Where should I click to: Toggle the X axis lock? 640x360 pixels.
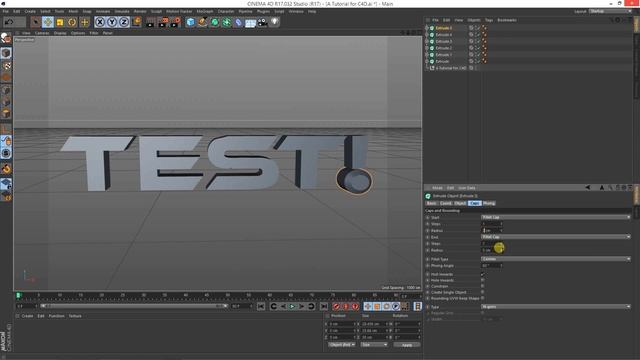pos(100,22)
